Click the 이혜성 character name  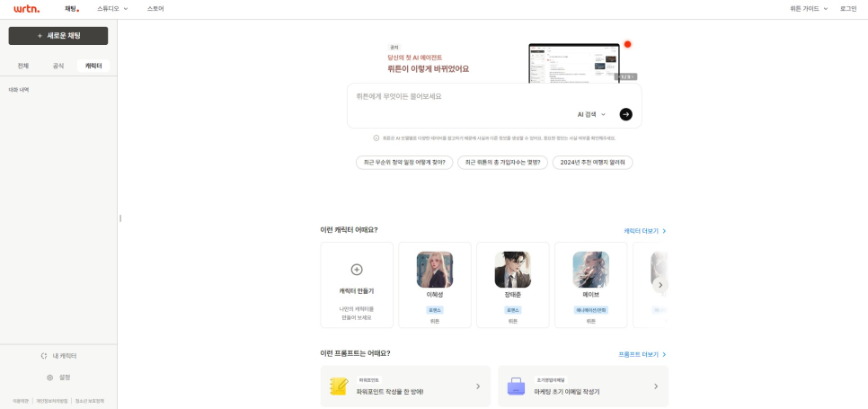tap(435, 295)
